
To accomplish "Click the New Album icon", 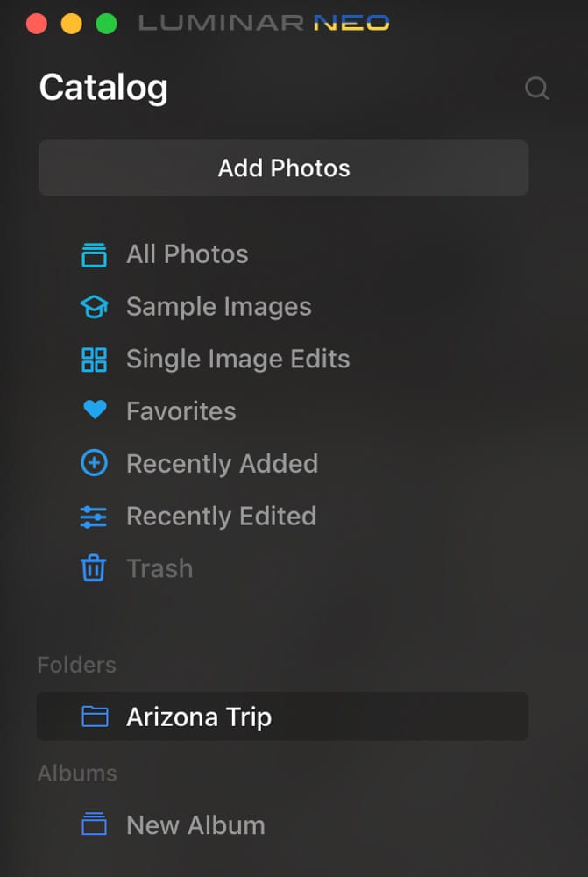I will [x=94, y=824].
